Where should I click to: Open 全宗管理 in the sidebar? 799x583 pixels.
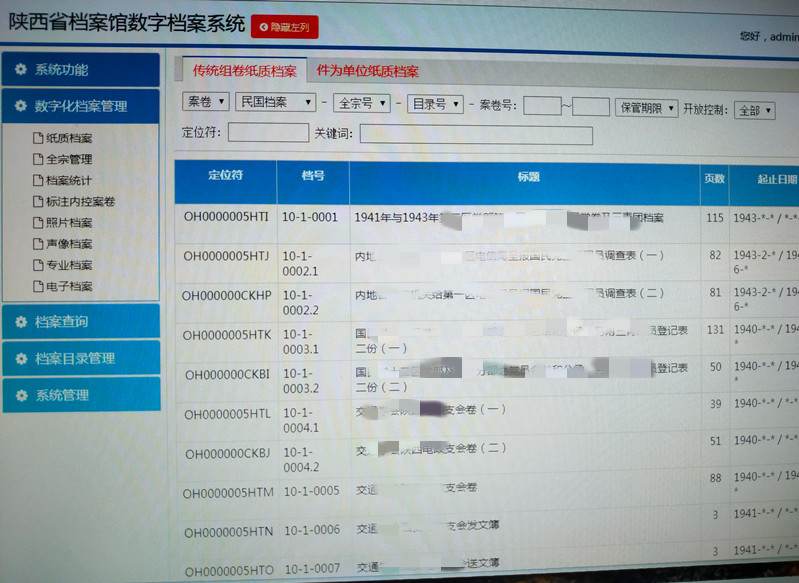coord(69,160)
